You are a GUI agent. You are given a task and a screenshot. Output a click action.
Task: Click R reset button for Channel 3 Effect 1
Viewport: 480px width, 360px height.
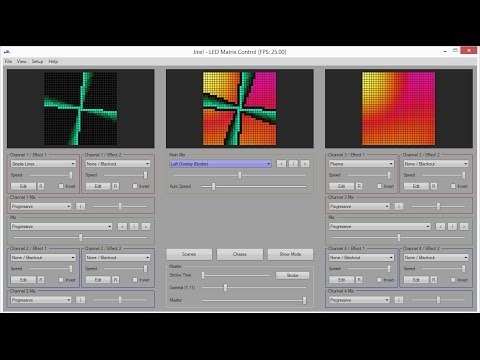click(x=359, y=186)
